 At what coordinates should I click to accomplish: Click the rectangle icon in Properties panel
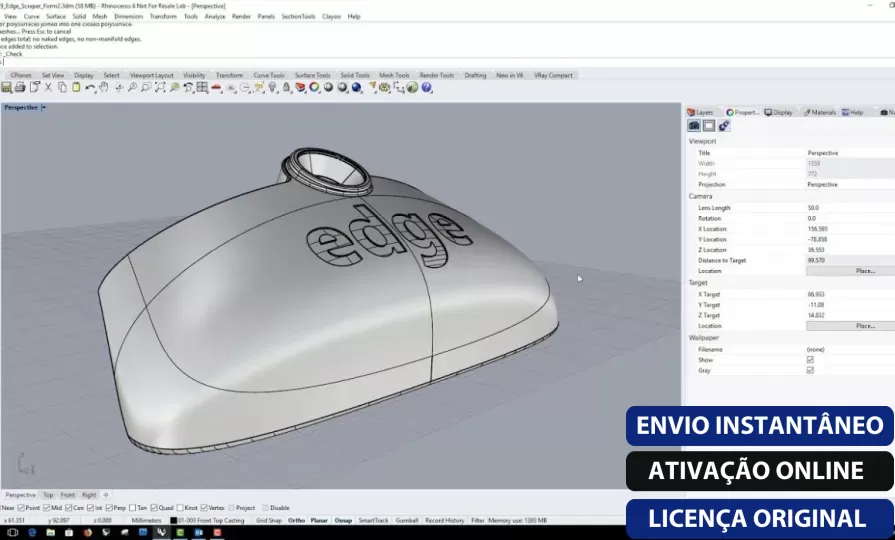[709, 126]
